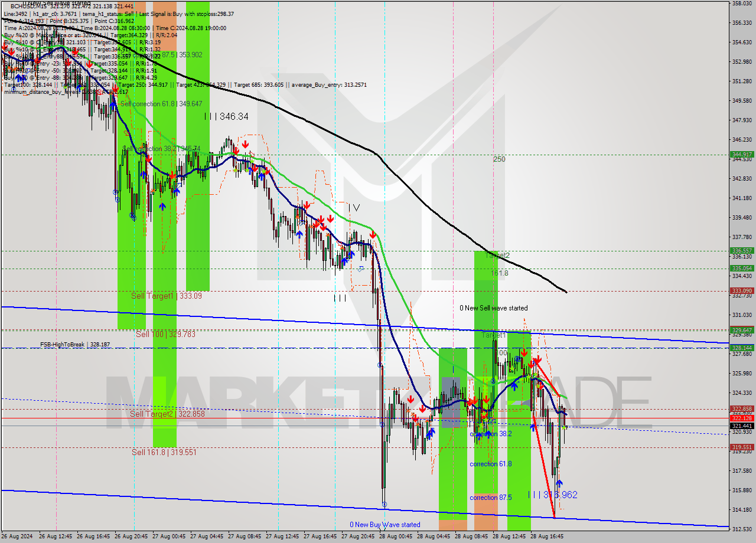Click the green '161.8' level label
Screen dimensions: 756x543
pos(499,273)
